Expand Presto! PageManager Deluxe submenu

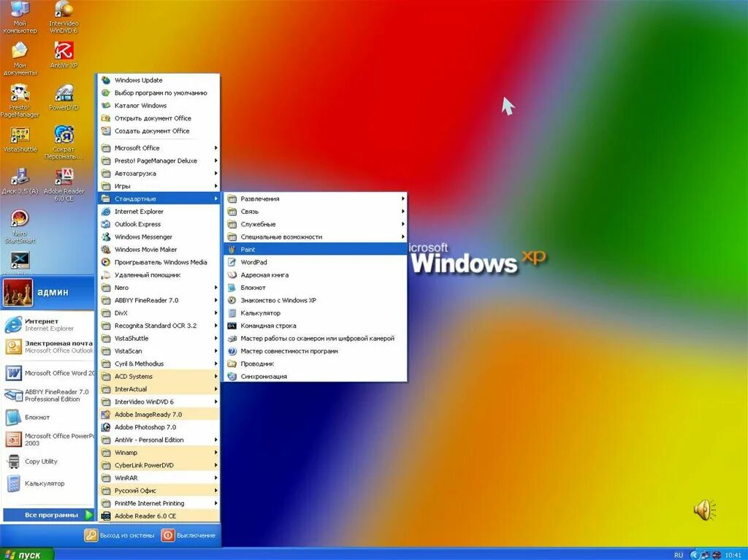point(159,161)
